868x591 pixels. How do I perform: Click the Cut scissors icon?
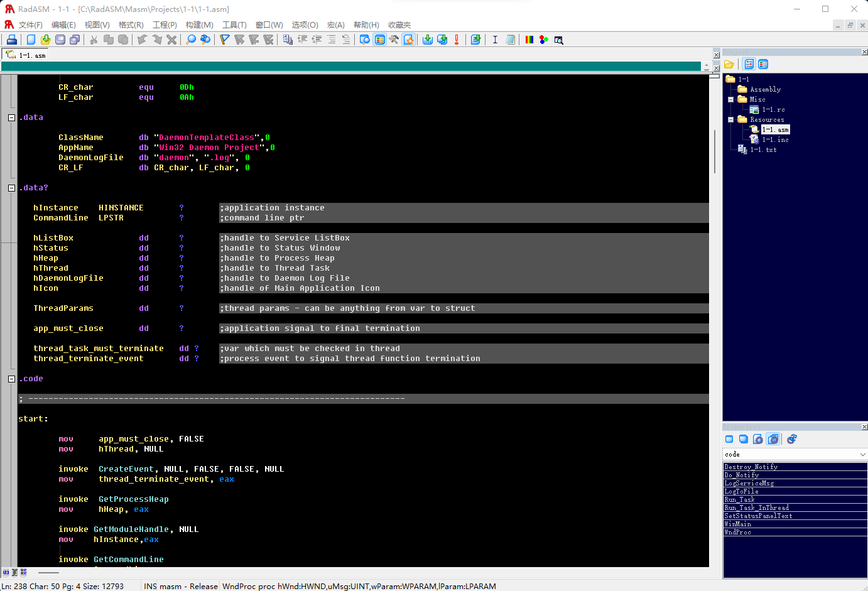pos(94,40)
